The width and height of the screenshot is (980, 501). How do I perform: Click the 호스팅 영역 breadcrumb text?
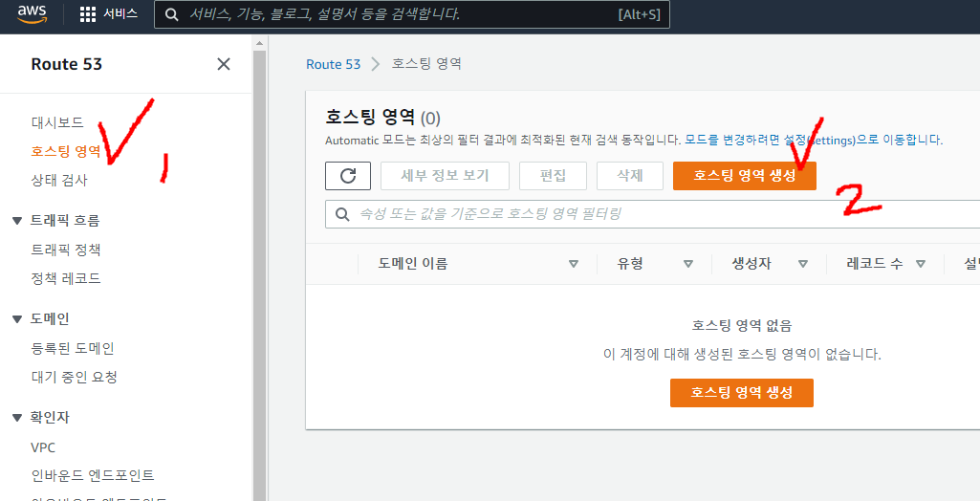(426, 64)
